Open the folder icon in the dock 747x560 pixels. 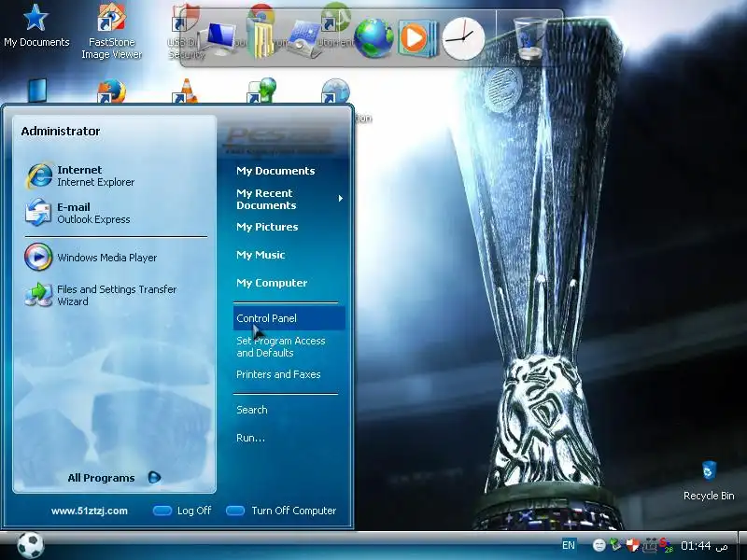click(261, 38)
